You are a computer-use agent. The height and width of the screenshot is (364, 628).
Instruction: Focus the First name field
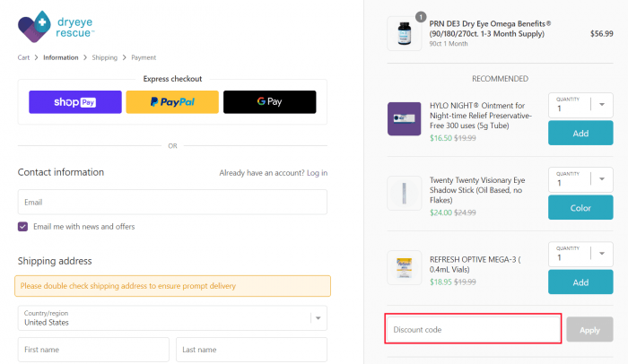tap(93, 350)
